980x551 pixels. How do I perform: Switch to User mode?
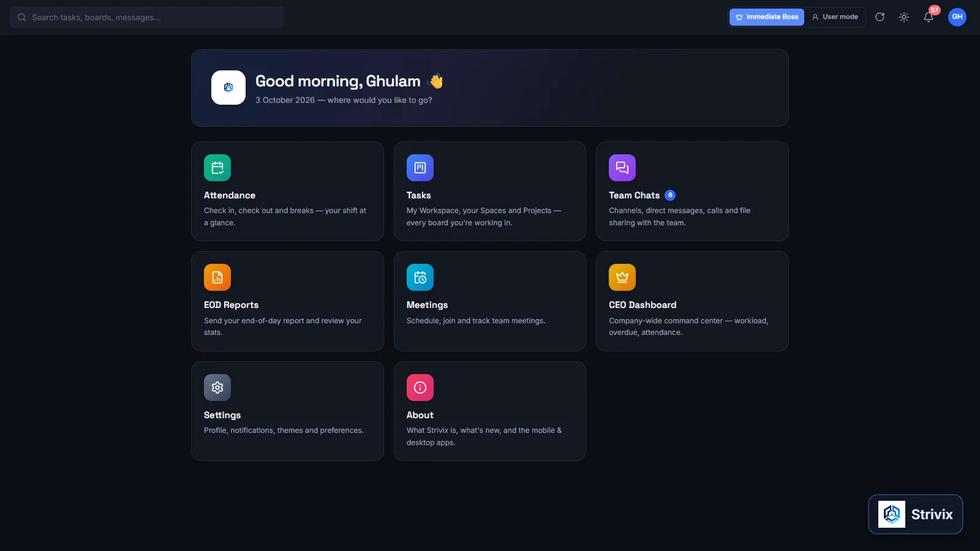(835, 17)
